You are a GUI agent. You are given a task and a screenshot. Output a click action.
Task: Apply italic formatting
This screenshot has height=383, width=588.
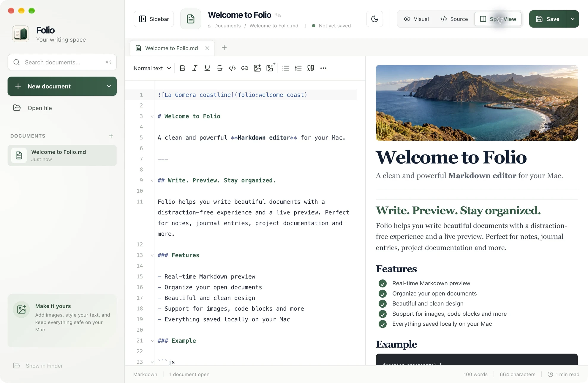pyautogui.click(x=195, y=68)
